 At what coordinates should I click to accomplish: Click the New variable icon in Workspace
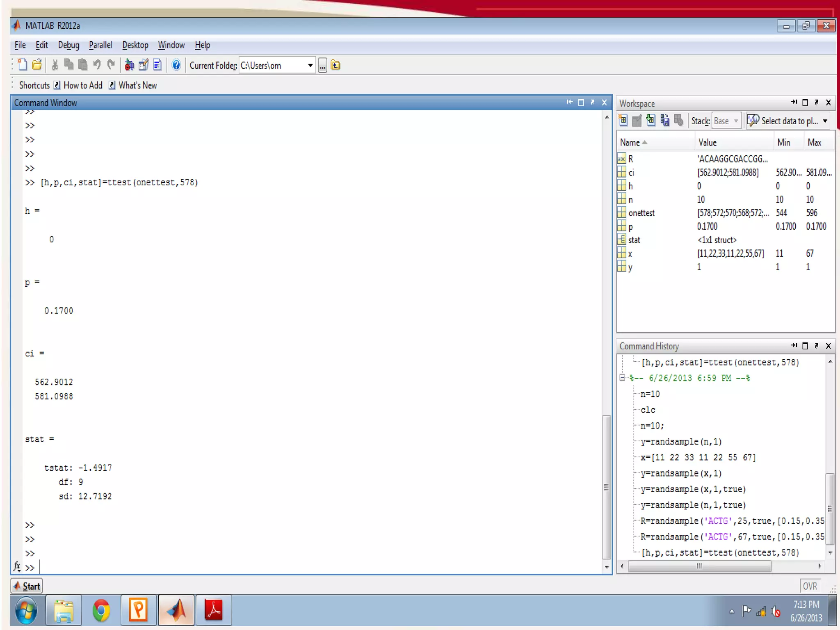pyautogui.click(x=623, y=121)
